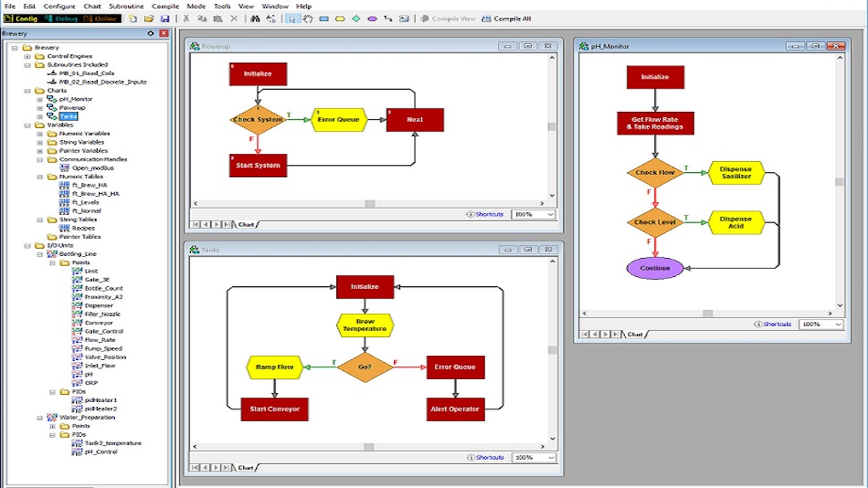This screenshot has width=868, height=488.
Task: Select the Action Block tool on the toolbar
Action: (x=323, y=19)
